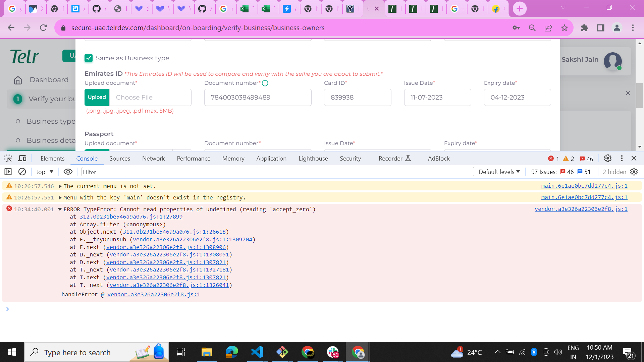Open the saved passwords key icon
Viewport: 644px width, 362px height.
(516, 28)
